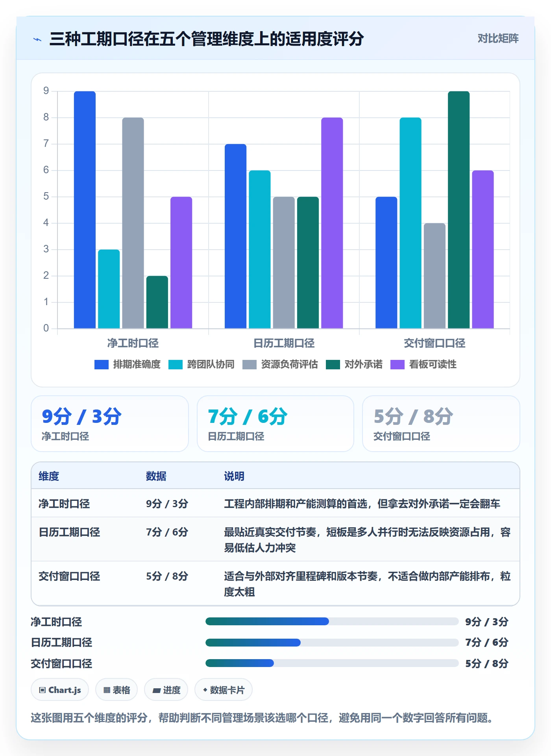Click the chart title 三种工期口径在五个管理维度上的适用度评分

click(207, 39)
